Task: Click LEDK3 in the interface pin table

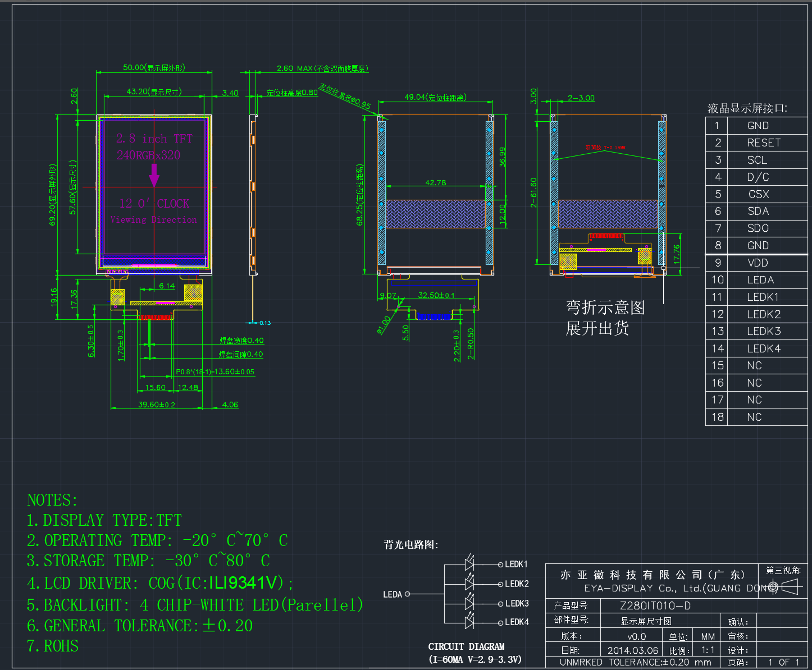Action: click(x=764, y=331)
